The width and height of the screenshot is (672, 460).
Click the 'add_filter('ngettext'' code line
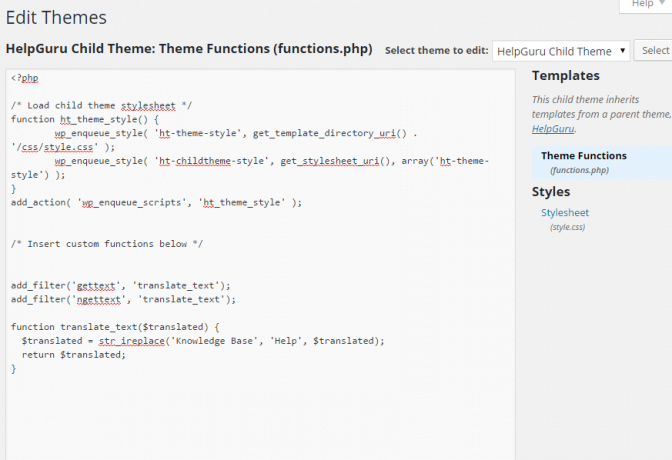[123, 299]
